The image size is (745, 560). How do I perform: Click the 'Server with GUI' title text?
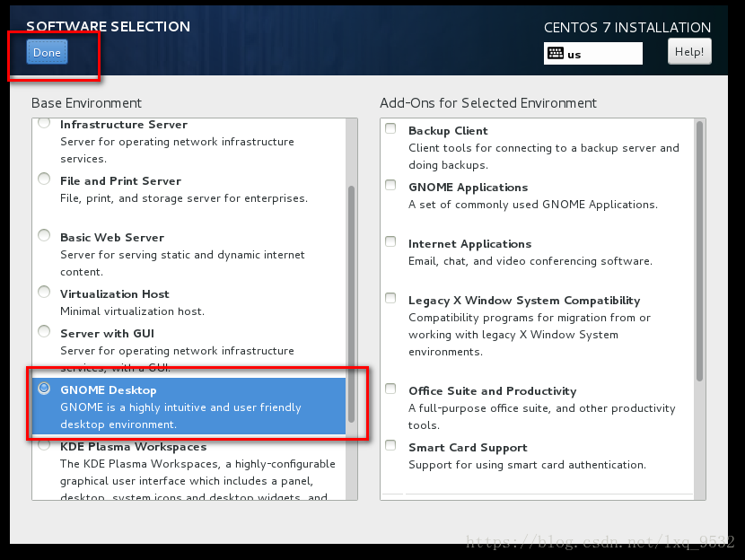pyautogui.click(x=108, y=334)
